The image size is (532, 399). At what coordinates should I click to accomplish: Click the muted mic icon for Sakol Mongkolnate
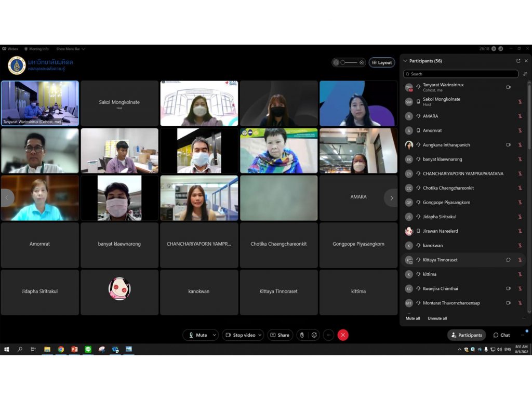pos(520,102)
